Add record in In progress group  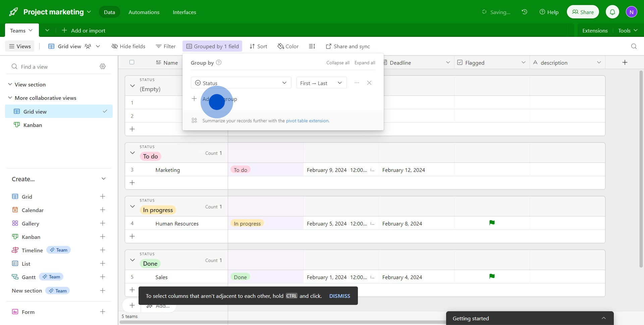click(x=132, y=236)
